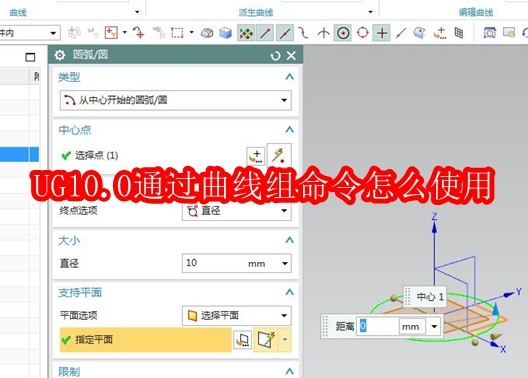Select the blue highlighted navigator row

pos(19,154)
